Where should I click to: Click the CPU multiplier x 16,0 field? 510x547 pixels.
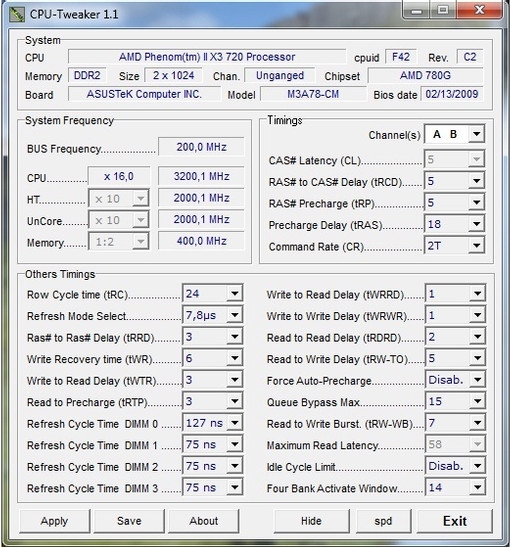[119, 176]
